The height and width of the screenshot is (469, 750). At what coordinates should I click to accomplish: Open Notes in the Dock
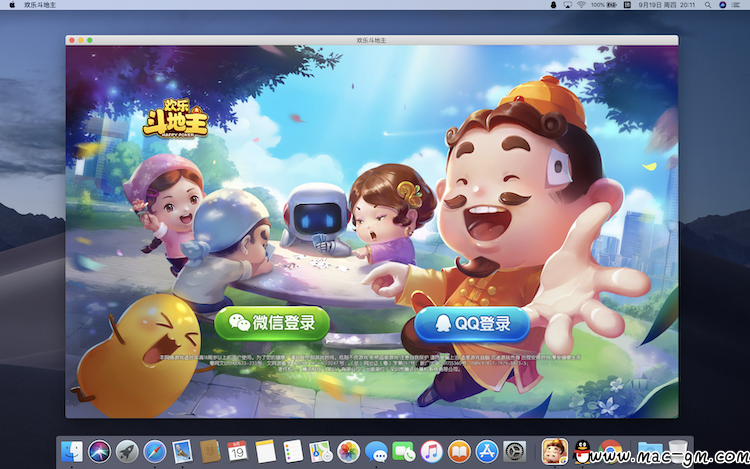265,451
